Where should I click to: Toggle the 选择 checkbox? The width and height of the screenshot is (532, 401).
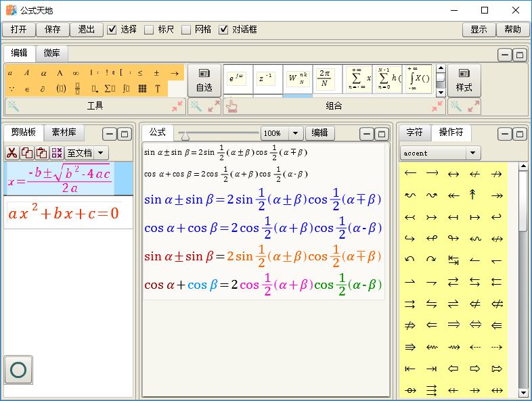(112, 30)
